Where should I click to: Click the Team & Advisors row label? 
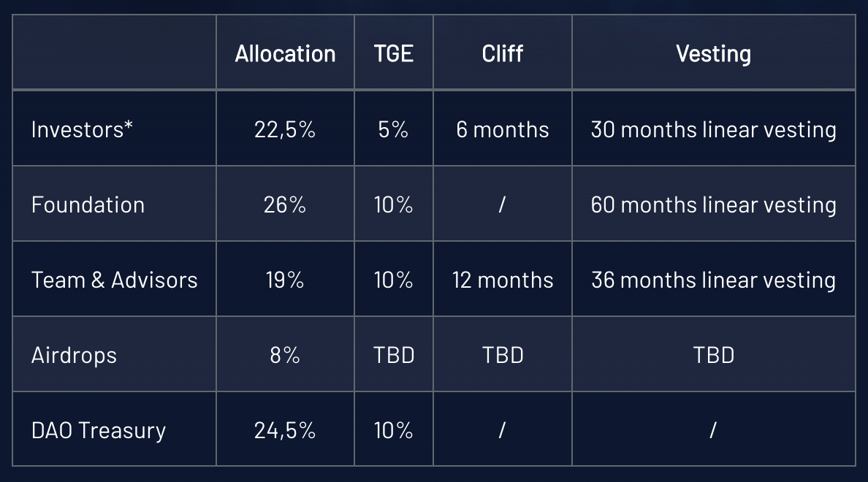pyautogui.click(x=115, y=280)
